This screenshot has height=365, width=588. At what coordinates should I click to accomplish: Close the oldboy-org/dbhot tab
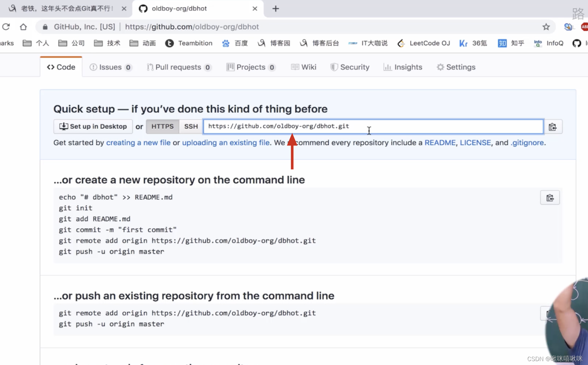click(255, 8)
